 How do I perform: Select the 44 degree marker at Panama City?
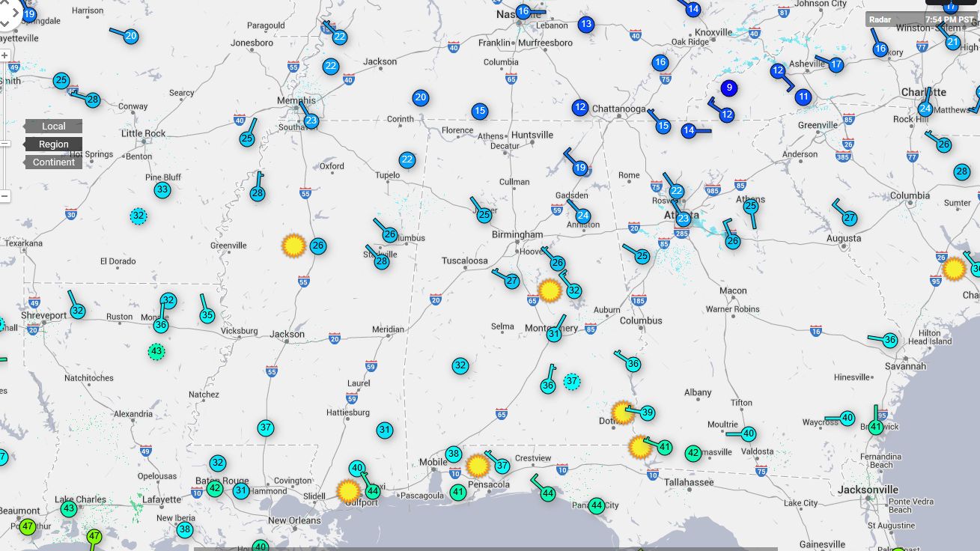596,506
